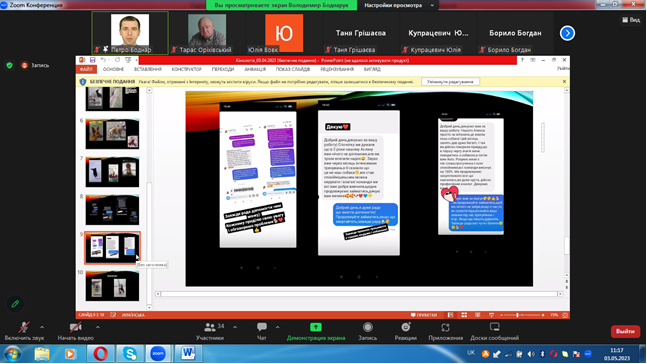
Task: Click the red Выйти button
Action: click(x=625, y=331)
